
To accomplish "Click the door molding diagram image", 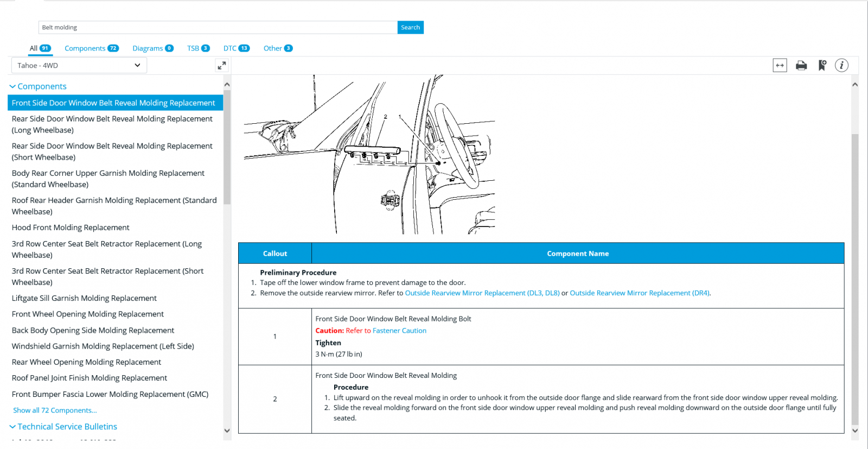I will tap(369, 155).
